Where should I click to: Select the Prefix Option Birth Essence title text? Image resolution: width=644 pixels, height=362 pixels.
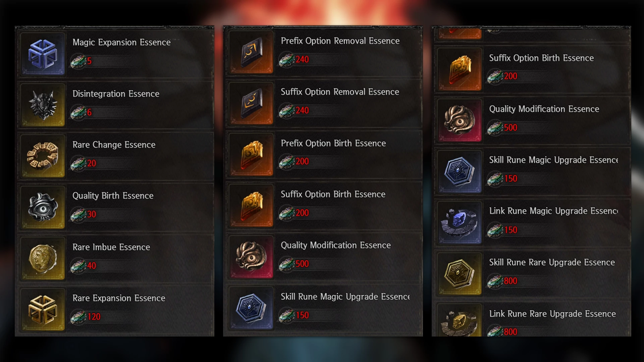333,143
